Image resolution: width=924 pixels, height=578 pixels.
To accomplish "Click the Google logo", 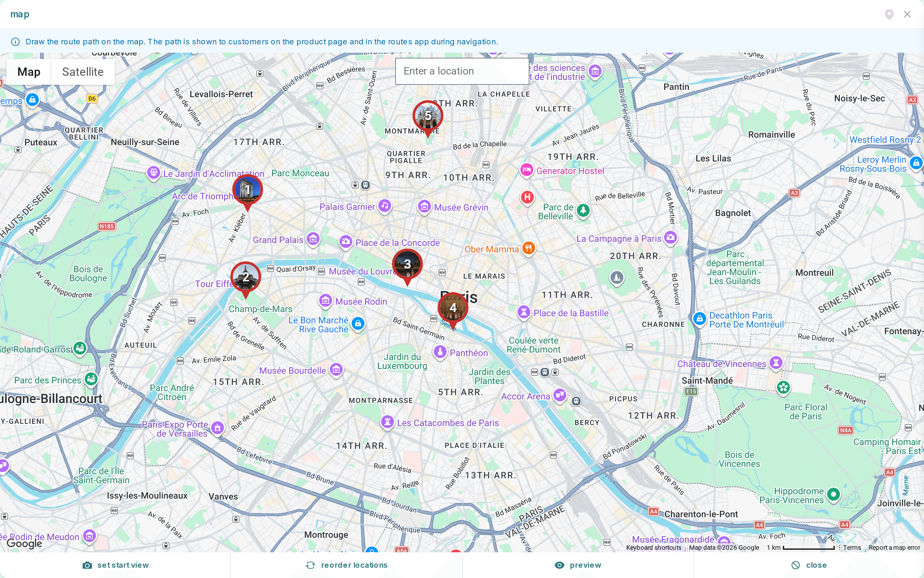I will click(24, 543).
